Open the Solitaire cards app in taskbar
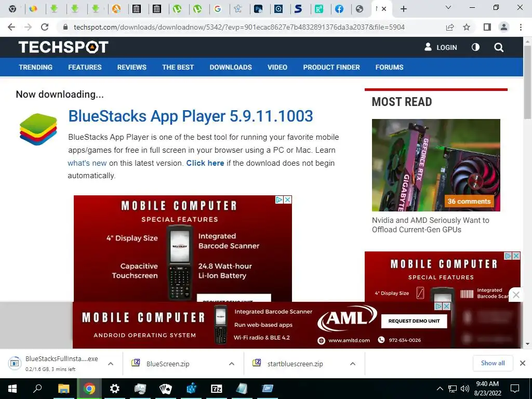532x399 pixels. coord(166,389)
